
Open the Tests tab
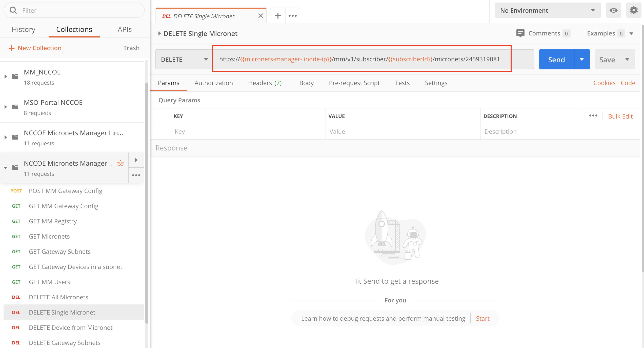(402, 83)
